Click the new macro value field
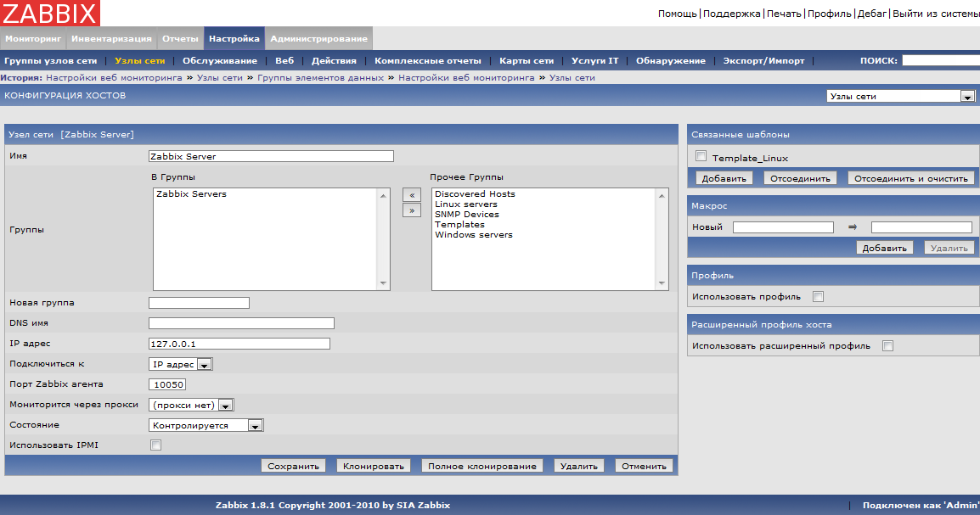This screenshot has width=980, height=515. click(x=922, y=227)
